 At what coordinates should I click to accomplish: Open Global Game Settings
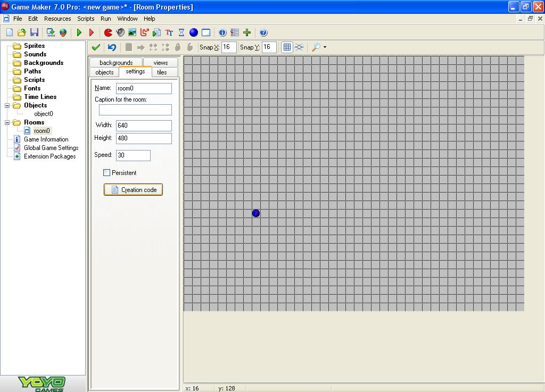[x=51, y=148]
